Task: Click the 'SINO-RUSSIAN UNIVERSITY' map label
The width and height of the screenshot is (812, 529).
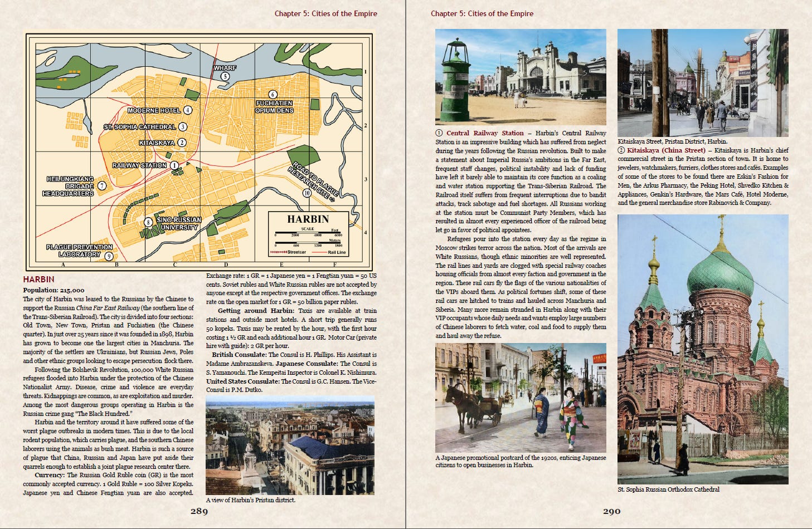Action: pyautogui.click(x=179, y=223)
